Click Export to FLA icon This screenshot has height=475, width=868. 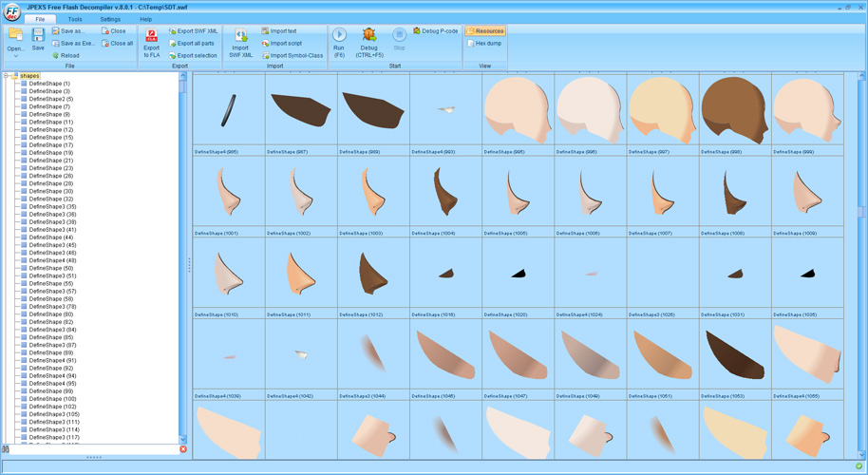point(151,36)
